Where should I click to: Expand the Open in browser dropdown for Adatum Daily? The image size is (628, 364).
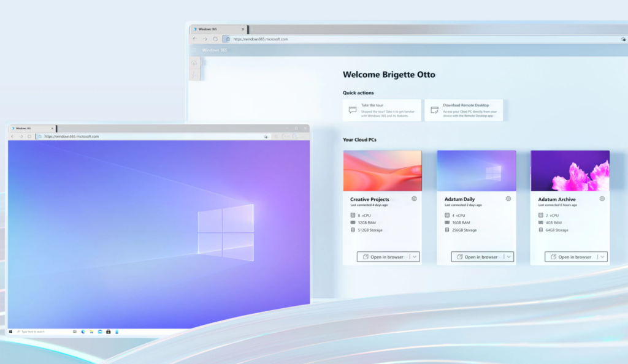point(509,257)
